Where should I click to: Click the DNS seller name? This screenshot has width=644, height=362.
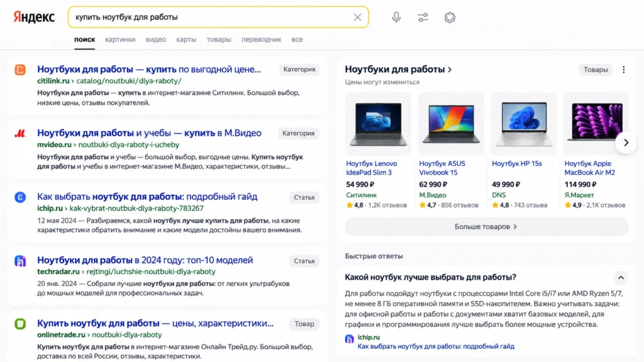[x=499, y=195]
